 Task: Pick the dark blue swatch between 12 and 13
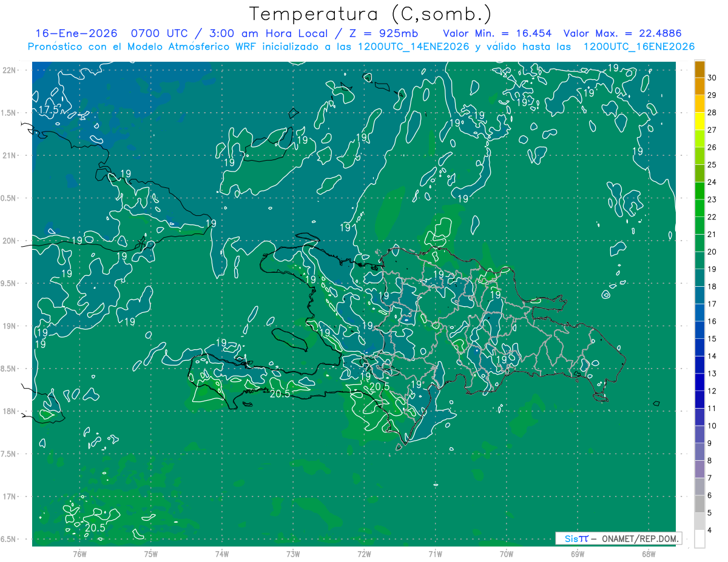tap(699, 383)
